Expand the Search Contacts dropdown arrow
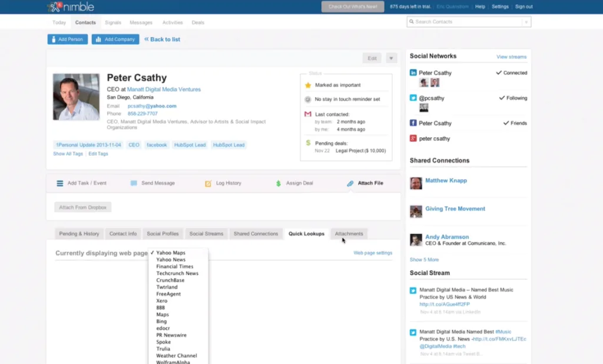This screenshot has height=364, width=603. coord(526,22)
